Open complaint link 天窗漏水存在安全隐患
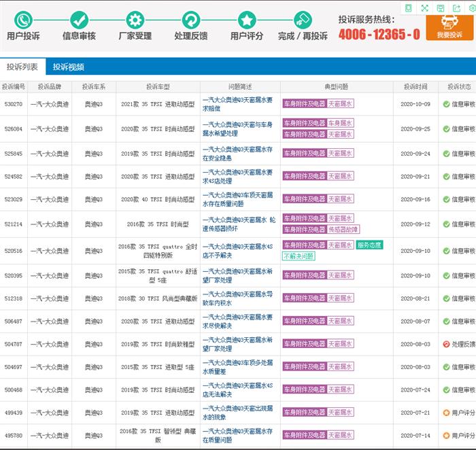Screen dimensions: 476x450 tap(237, 154)
